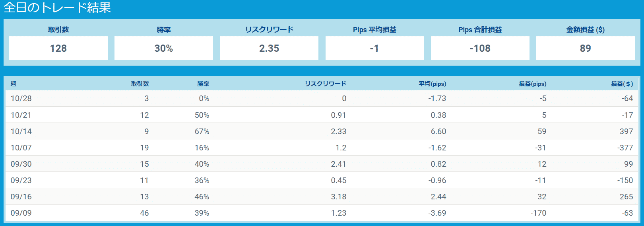Click the 取引数 summary value 128
This screenshot has height=226, width=644.
[58, 48]
